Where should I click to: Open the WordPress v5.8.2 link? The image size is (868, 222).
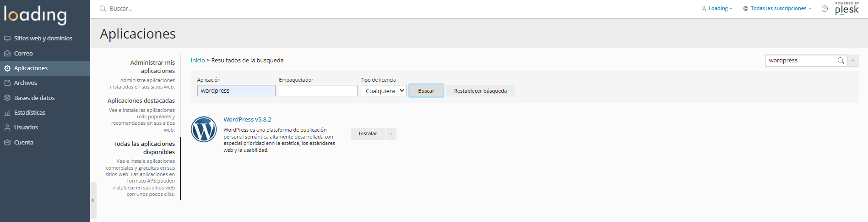click(247, 120)
